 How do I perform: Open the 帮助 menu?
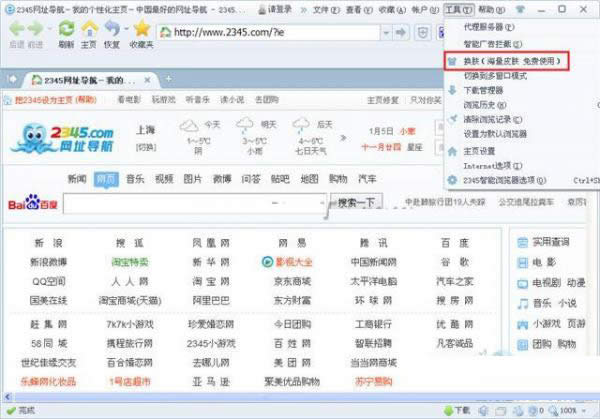491,10
